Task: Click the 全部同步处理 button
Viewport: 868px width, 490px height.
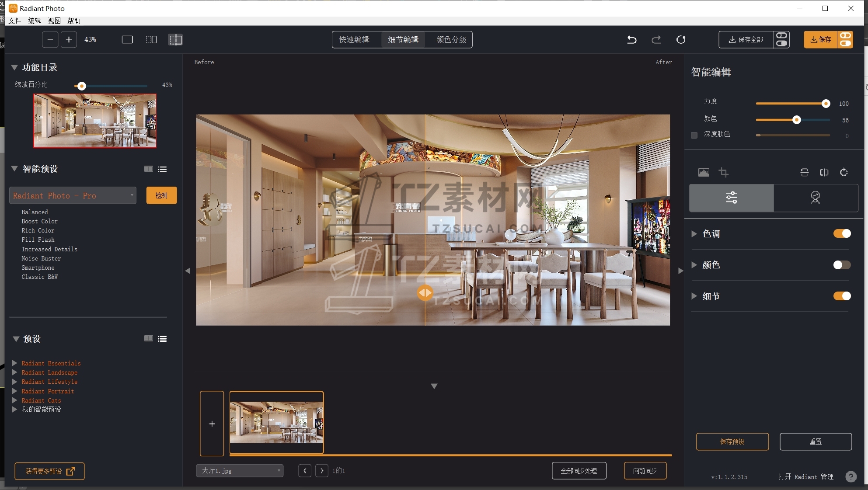Action: click(x=579, y=471)
